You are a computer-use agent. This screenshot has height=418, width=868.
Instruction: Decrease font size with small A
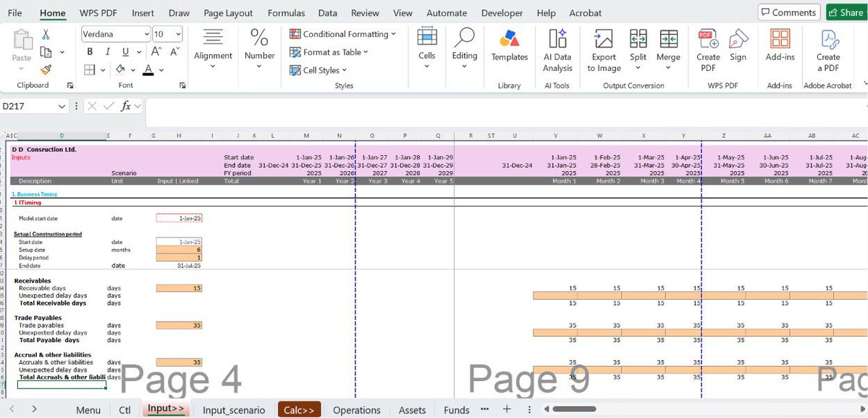175,51
